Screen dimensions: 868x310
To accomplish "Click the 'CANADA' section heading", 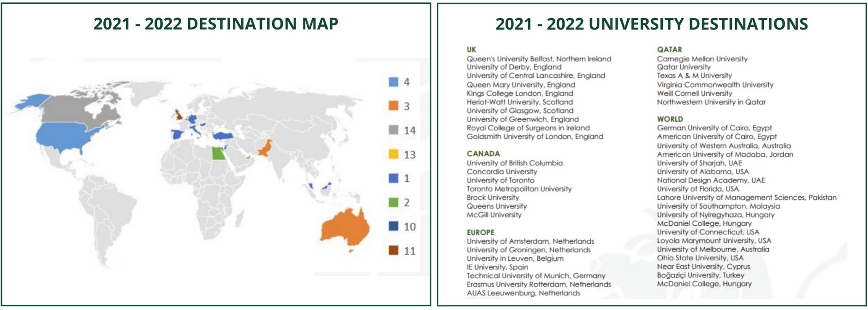I will [483, 154].
